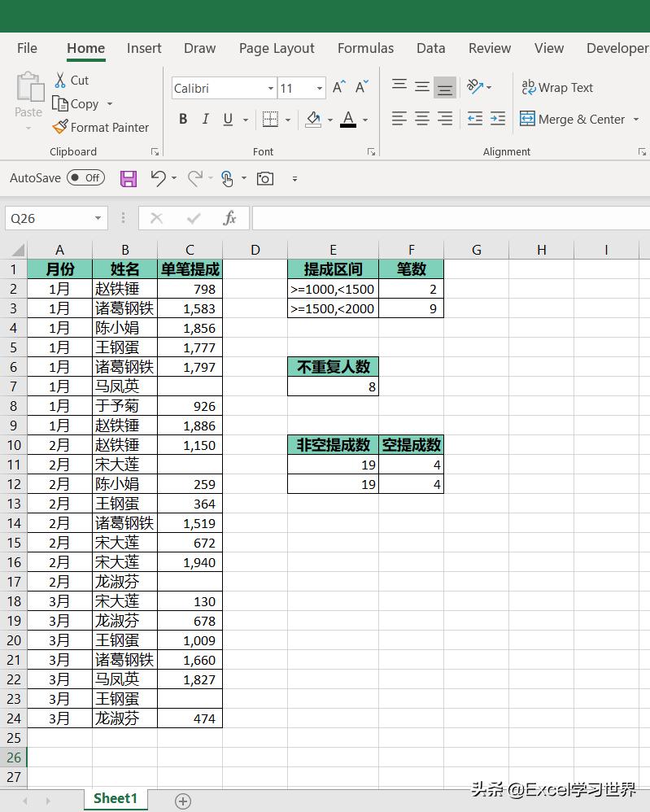This screenshot has height=812, width=650.
Task: Open the font size dropdown
Action: click(320, 89)
